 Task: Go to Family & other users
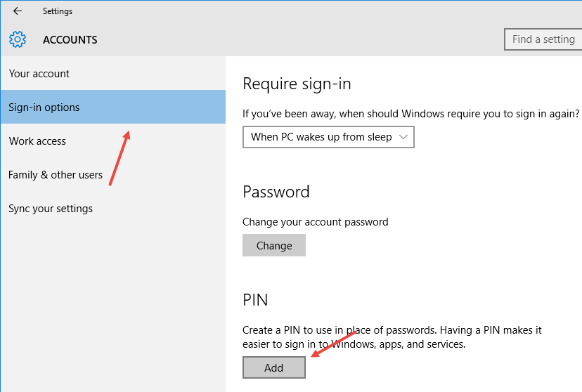56,175
